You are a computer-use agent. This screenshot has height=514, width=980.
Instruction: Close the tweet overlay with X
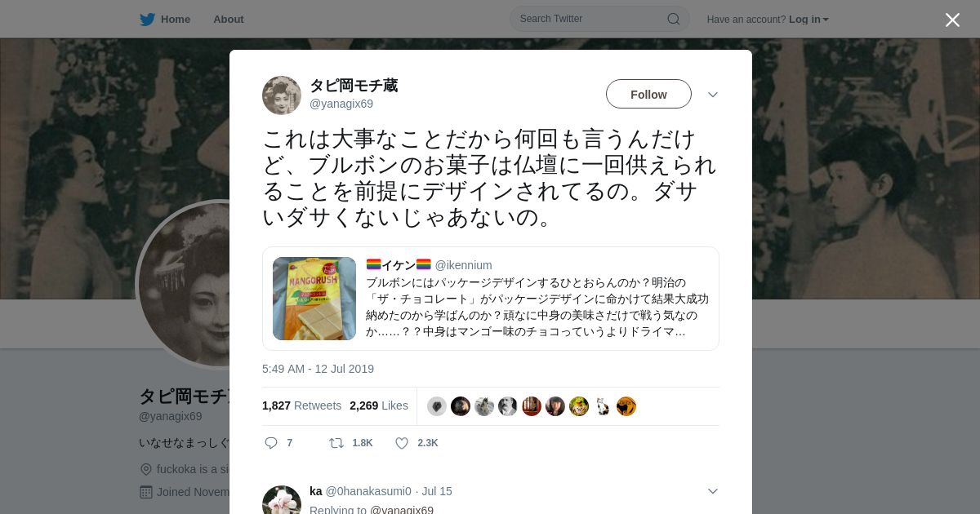coord(952,20)
